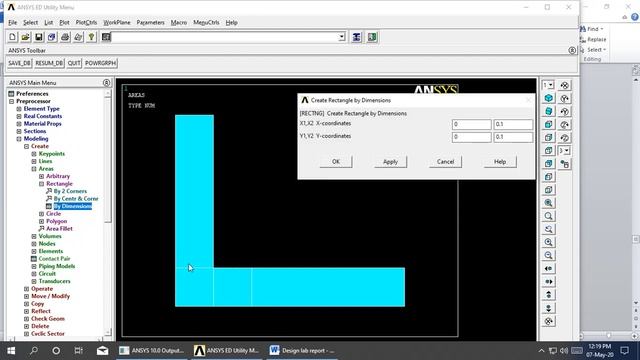Click the X2 coordinate input field
Screen dimensions: 640x360
pyautogui.click(x=513, y=124)
